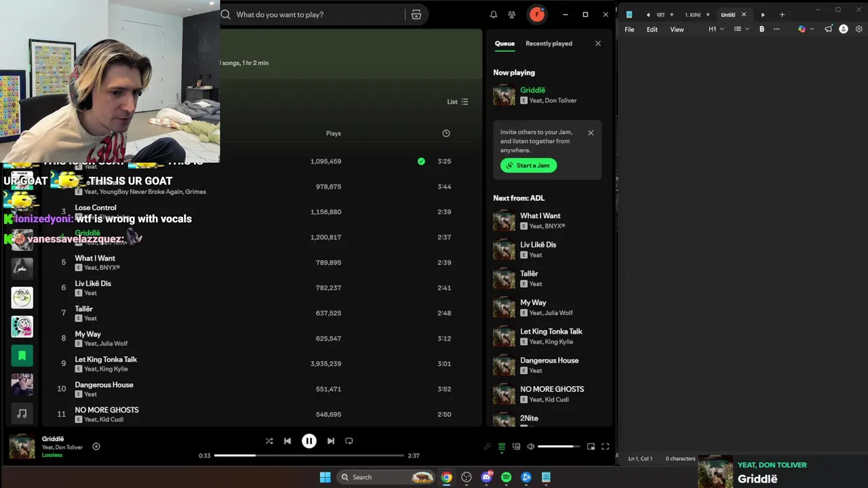The height and width of the screenshot is (488, 868).
Task: Click Notepad's megaphone feedback icon
Action: coord(828,29)
